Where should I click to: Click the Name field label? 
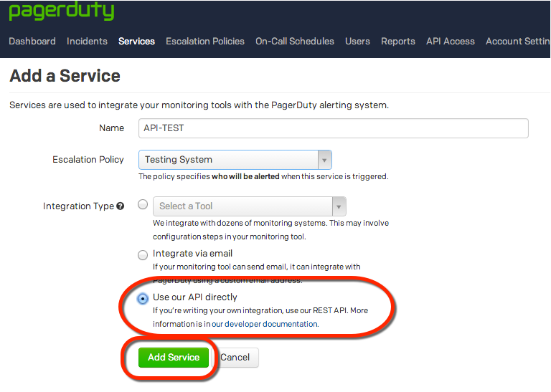pos(111,128)
